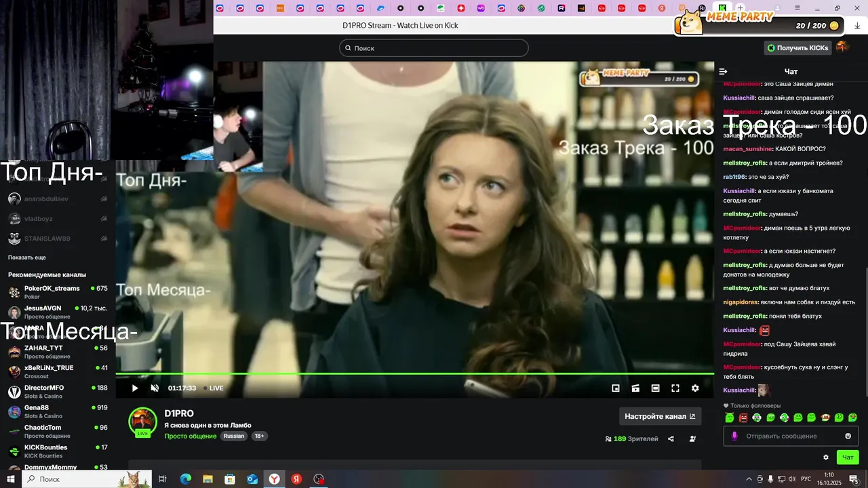Viewport: 868px width, 488px height.
Task: Click the Поиск search field on Kick
Action: coord(434,48)
